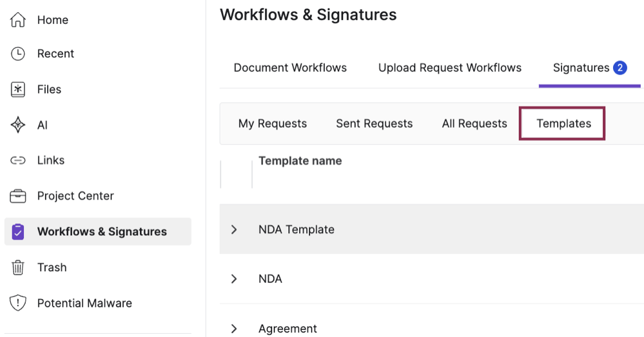The width and height of the screenshot is (644, 337).
Task: Open Project Center briefcase icon
Action: point(18,196)
